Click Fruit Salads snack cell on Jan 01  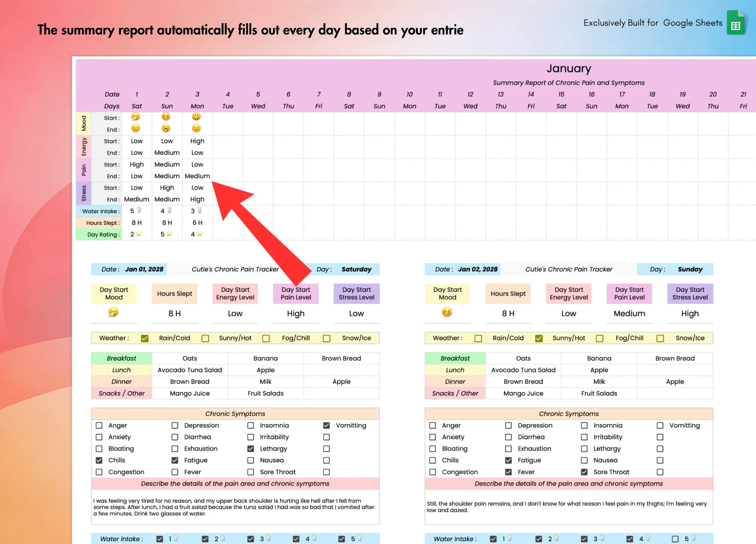[265, 393]
